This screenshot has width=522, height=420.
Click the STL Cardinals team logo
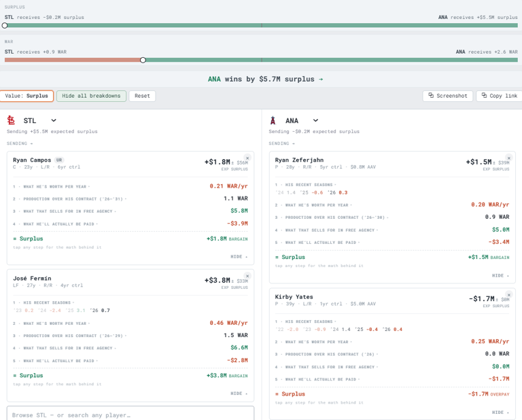tap(11, 120)
